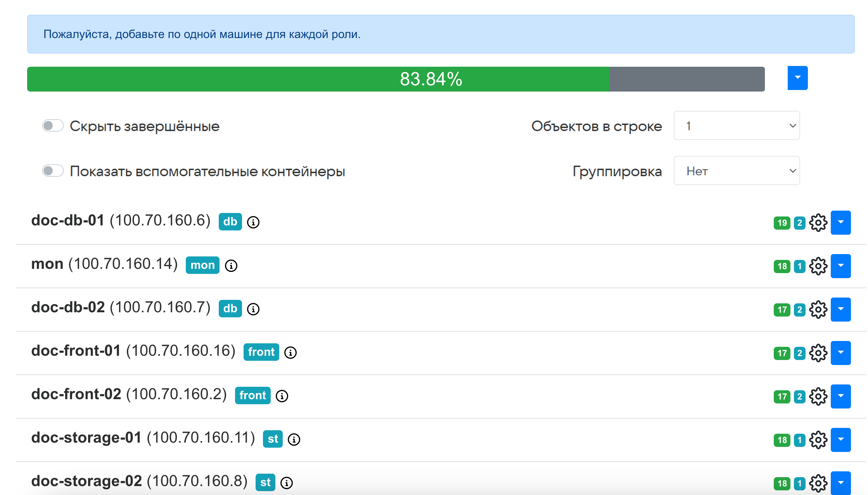Enable 'Показать вспомогательные контейнеры' switch
The width and height of the screenshot is (868, 495).
pos(53,171)
